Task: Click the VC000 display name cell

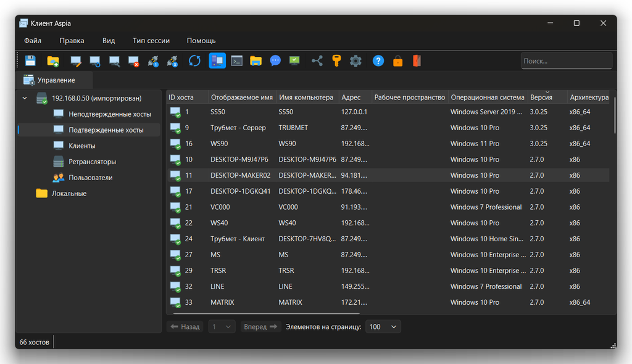Action: [x=220, y=207]
